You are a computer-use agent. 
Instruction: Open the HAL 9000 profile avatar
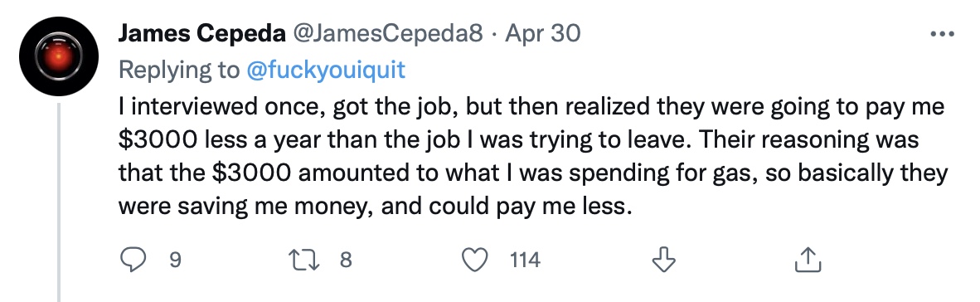coord(59,56)
